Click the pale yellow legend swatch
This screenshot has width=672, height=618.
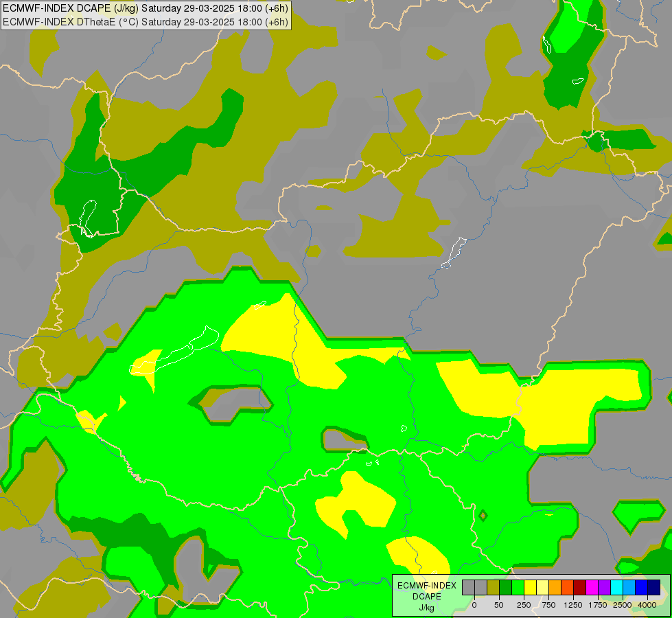[x=542, y=588]
